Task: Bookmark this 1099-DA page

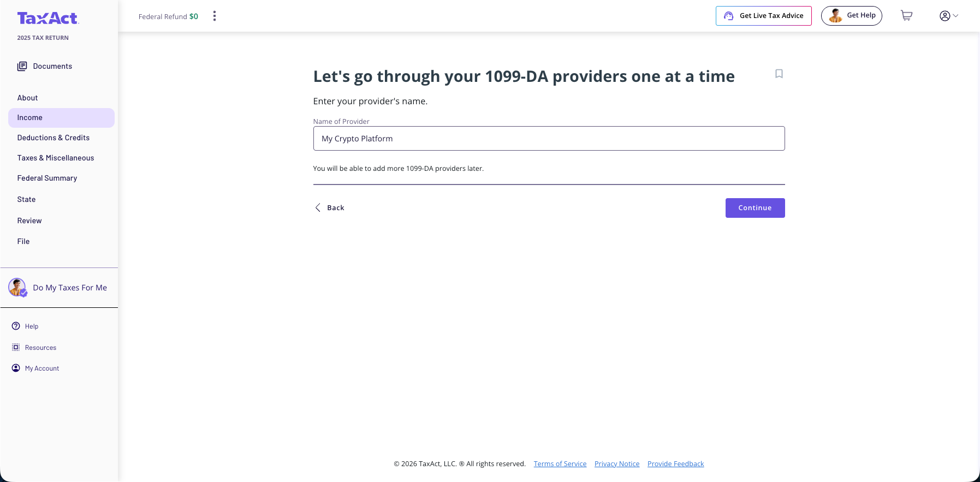Action: tap(779, 74)
